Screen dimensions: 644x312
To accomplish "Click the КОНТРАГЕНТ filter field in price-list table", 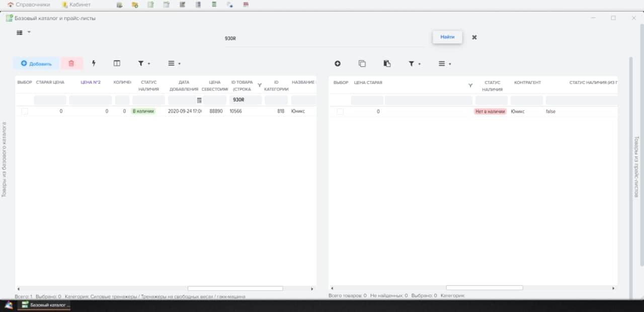I will coord(527,100).
